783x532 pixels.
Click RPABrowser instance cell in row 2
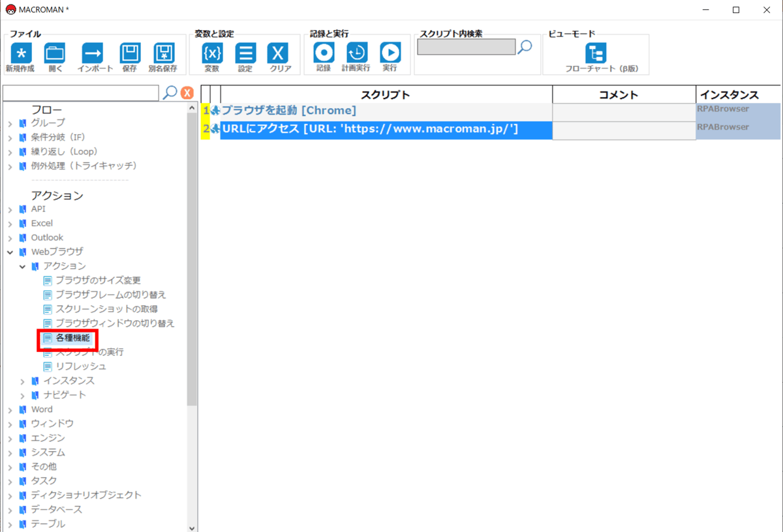(x=739, y=130)
